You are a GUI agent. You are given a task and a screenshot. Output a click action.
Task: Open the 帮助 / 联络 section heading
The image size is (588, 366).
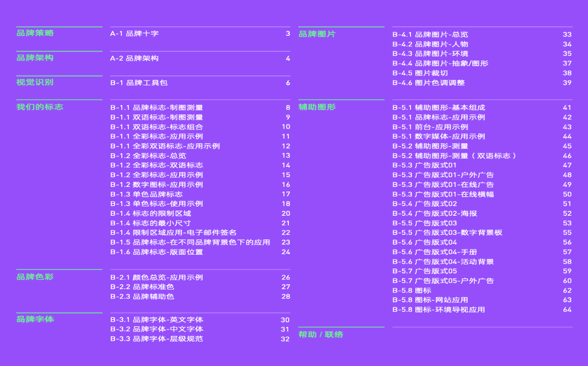click(x=321, y=334)
